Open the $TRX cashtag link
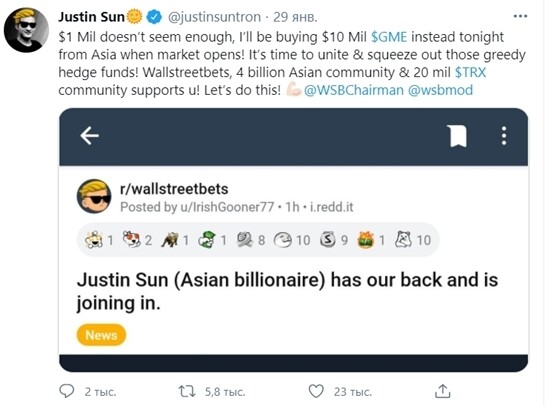This screenshot has height=406, width=550. tap(470, 72)
